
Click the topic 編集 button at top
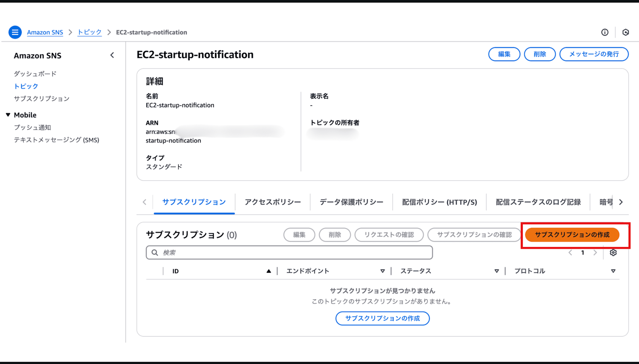[504, 54]
